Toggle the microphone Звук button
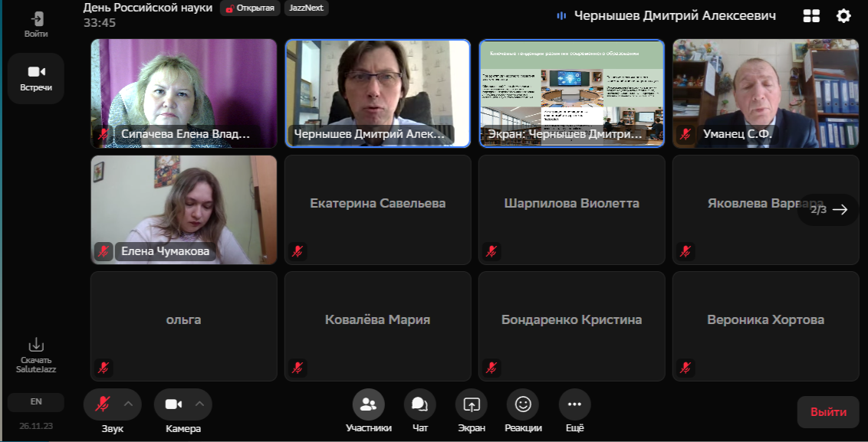Image resolution: width=868 pixels, height=442 pixels. 102,404
